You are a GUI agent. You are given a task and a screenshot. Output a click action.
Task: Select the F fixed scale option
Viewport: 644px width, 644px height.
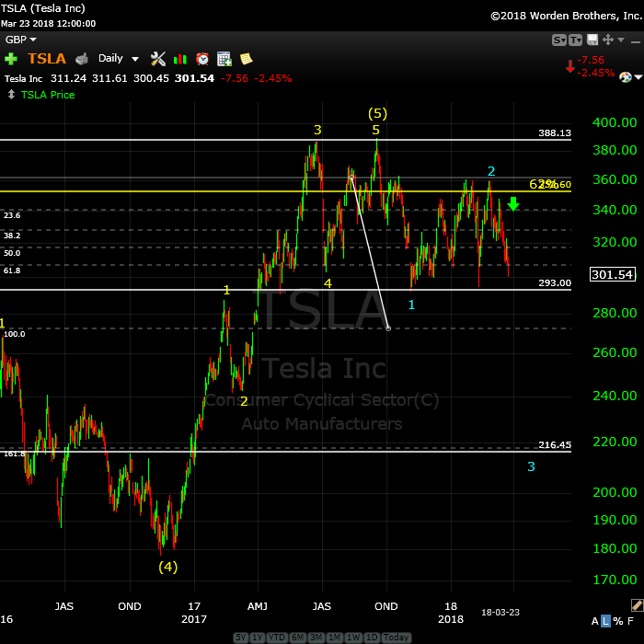pyautogui.click(x=630, y=621)
